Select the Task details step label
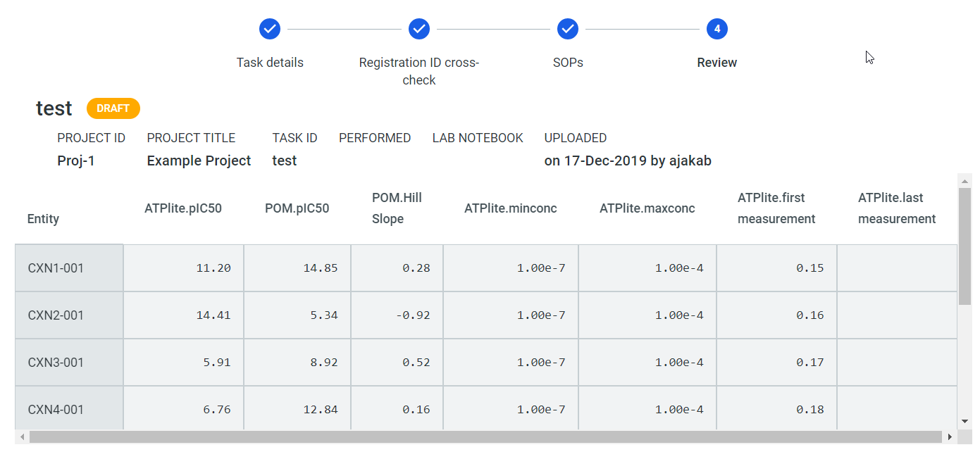This screenshot has height=452, width=980. click(x=270, y=63)
